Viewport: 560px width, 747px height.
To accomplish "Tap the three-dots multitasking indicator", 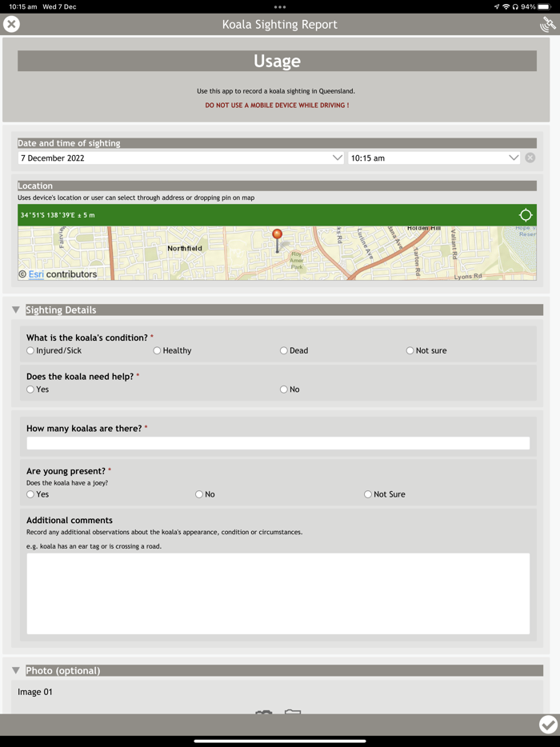I will [280, 6].
